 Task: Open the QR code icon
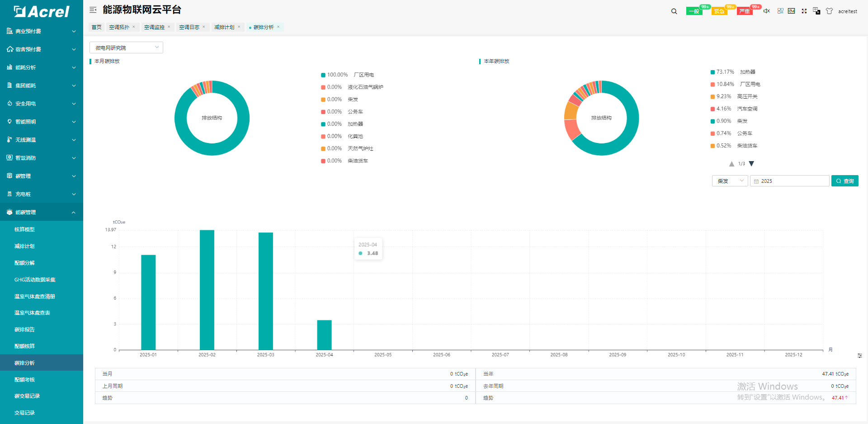coord(780,11)
